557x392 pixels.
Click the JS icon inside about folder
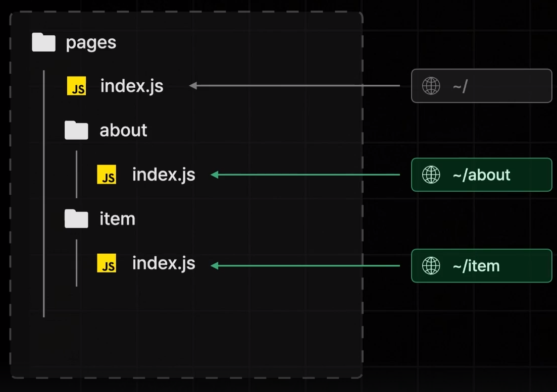click(107, 174)
